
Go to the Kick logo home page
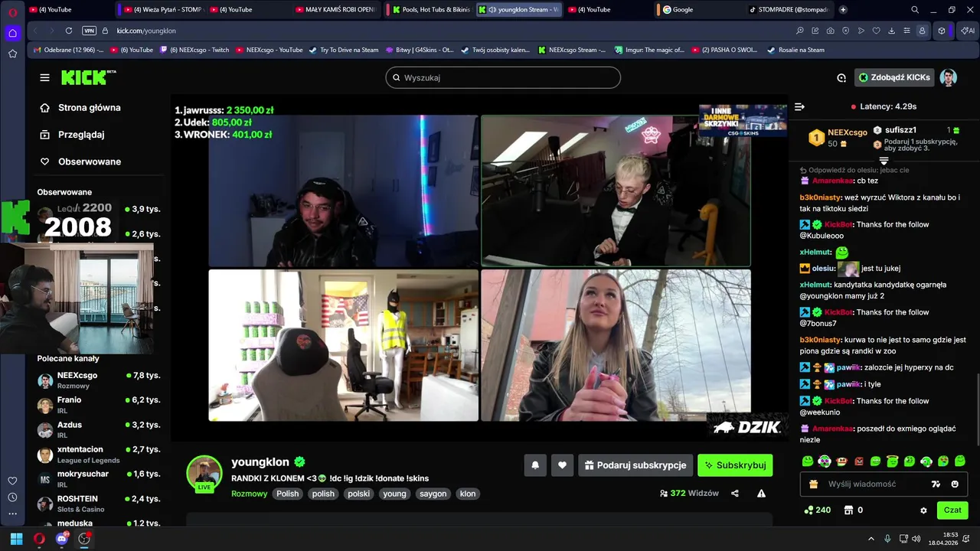88,77
